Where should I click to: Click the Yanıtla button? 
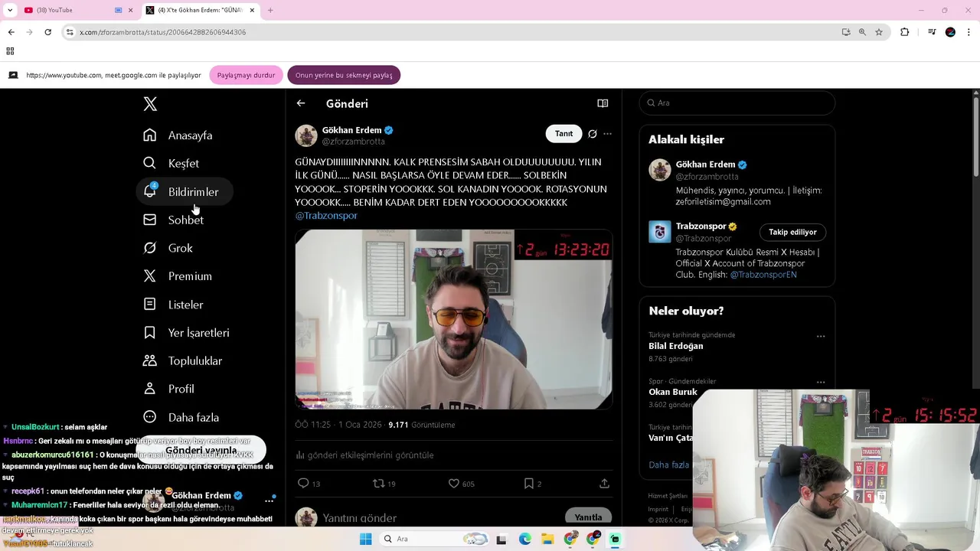(588, 517)
